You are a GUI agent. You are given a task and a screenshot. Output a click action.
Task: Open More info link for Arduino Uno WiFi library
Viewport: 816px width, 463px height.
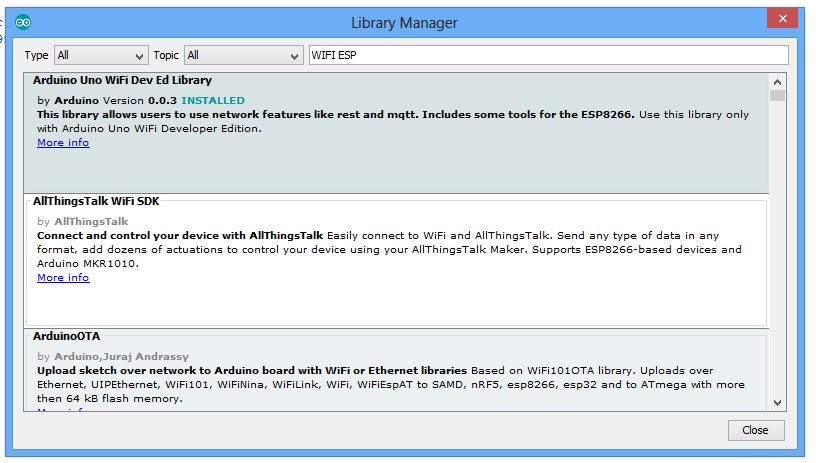coord(63,143)
